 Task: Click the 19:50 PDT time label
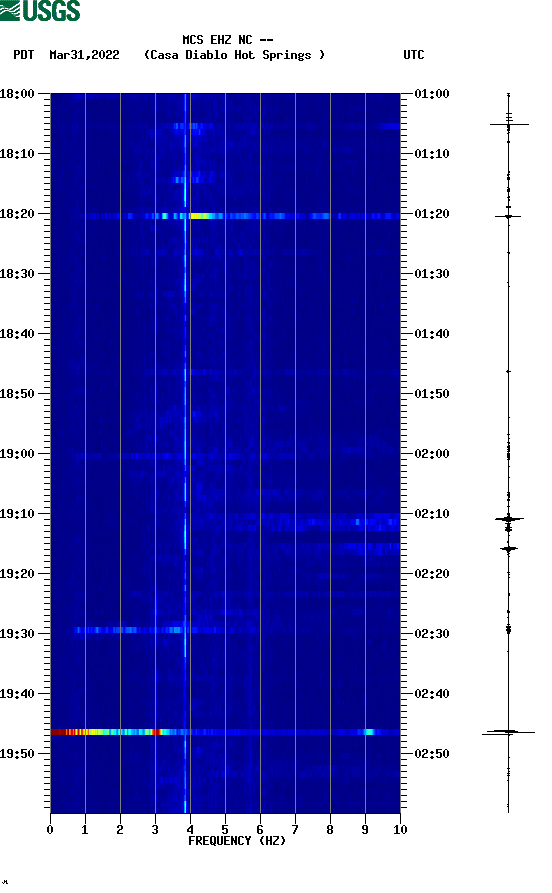[x=17, y=753]
